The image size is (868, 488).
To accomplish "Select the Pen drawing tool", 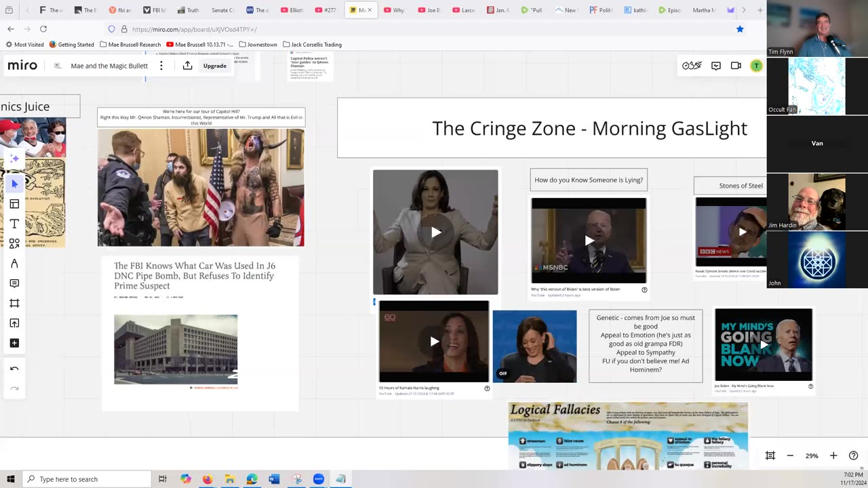I will pos(14,264).
